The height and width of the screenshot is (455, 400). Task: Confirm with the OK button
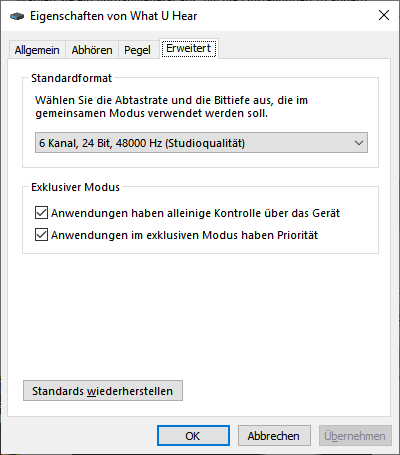coord(193,436)
